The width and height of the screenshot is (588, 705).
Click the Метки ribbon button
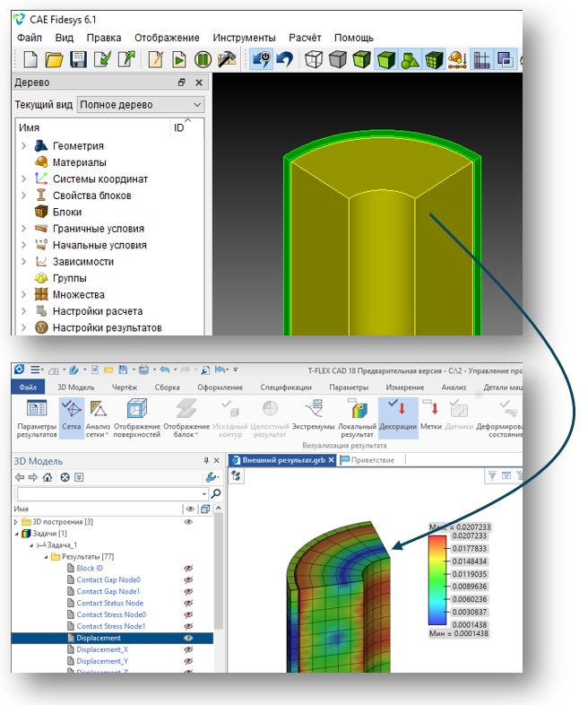tap(431, 414)
